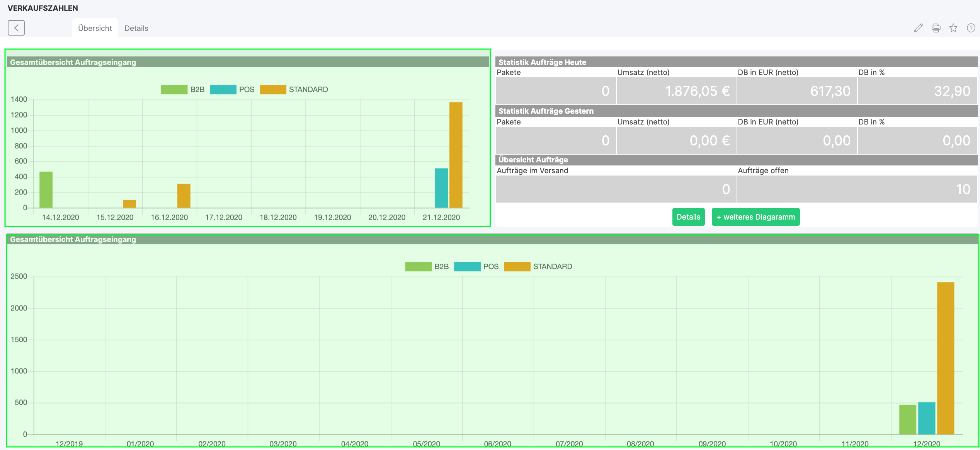Open the help question mark icon

971,28
